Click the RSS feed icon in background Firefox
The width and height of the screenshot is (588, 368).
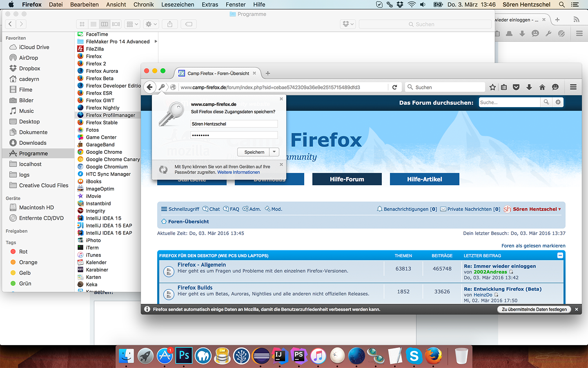point(576,20)
